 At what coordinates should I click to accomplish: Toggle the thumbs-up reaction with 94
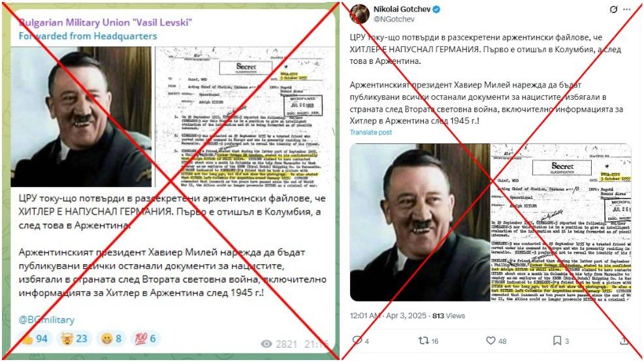[x=35, y=339]
